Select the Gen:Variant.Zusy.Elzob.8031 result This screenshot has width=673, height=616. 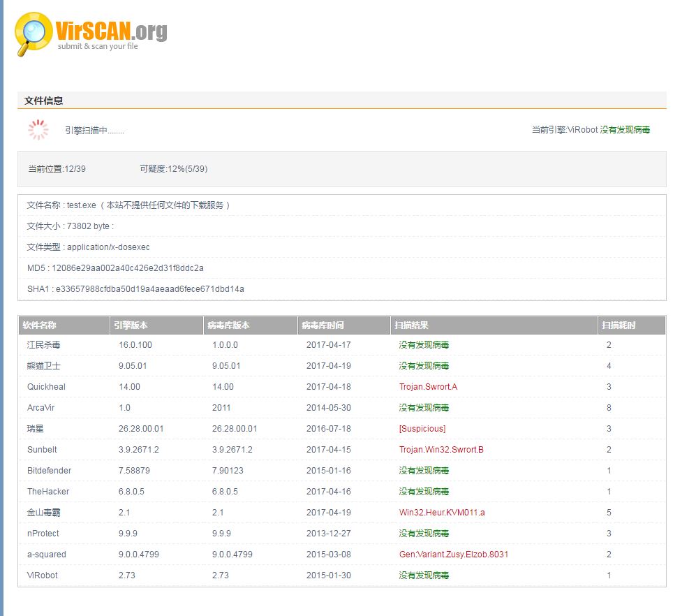point(454,555)
